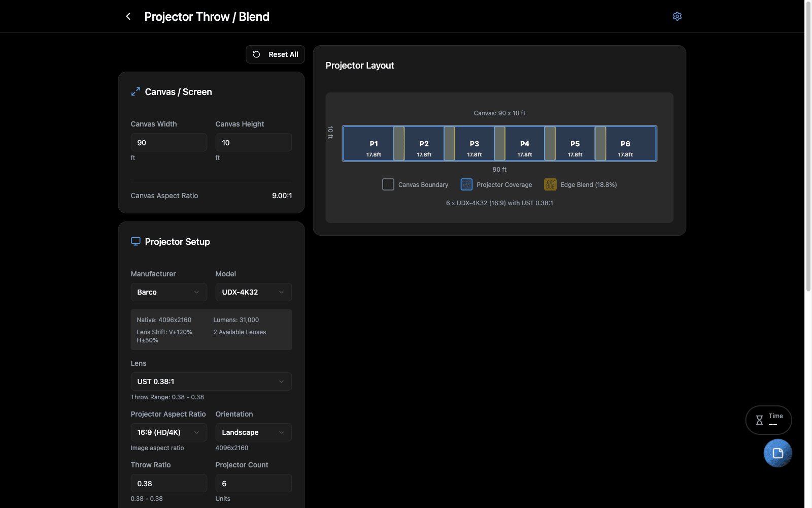Click the Canvas Boundary legend swatch
The width and height of the screenshot is (812, 508).
388,184
